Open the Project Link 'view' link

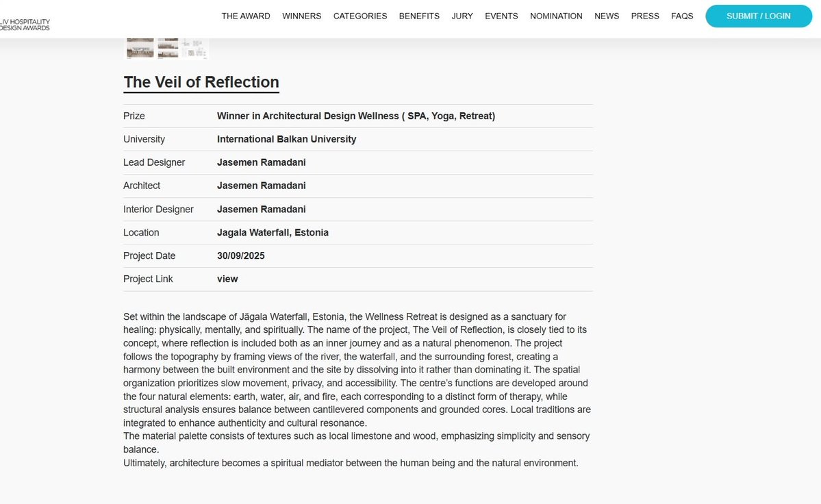[x=227, y=279]
